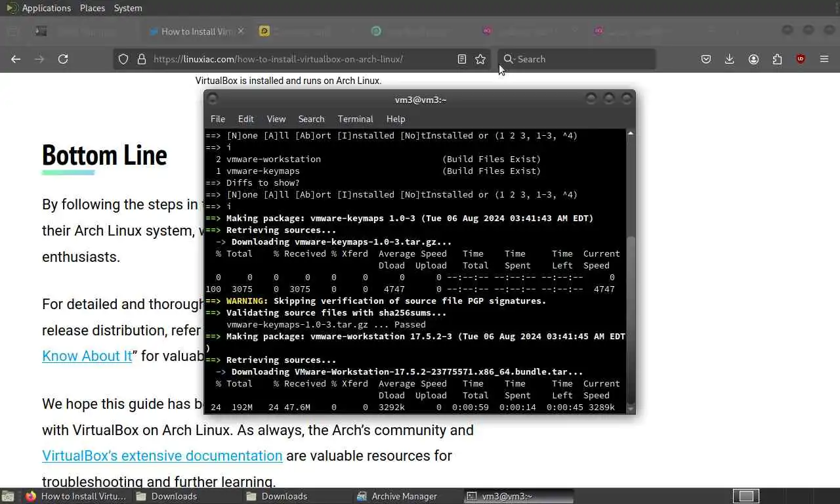Open the terminal Help menu
840x504 pixels.
pyautogui.click(x=396, y=119)
